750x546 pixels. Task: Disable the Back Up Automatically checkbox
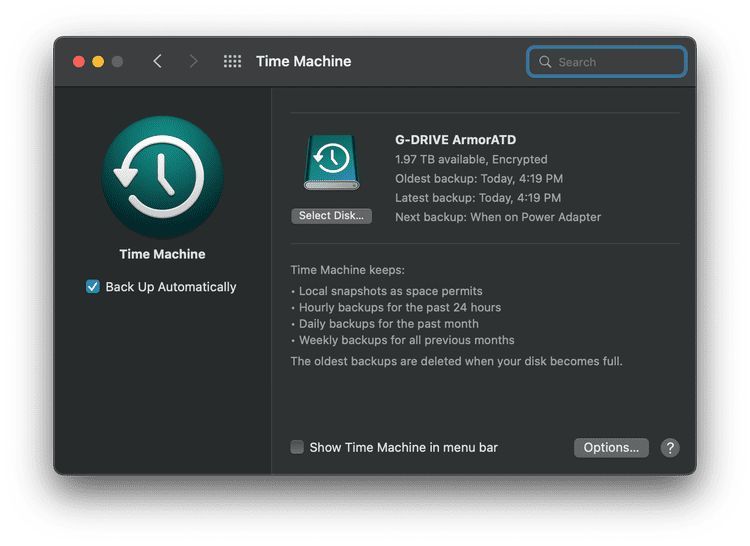93,287
